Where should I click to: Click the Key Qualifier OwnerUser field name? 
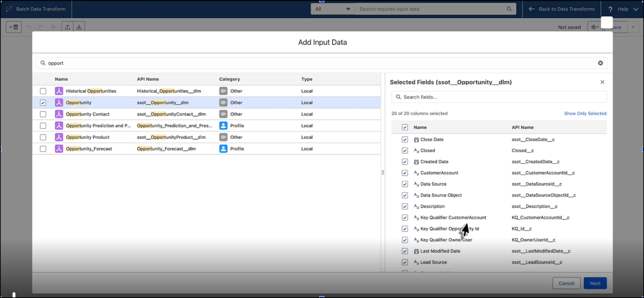(x=446, y=240)
